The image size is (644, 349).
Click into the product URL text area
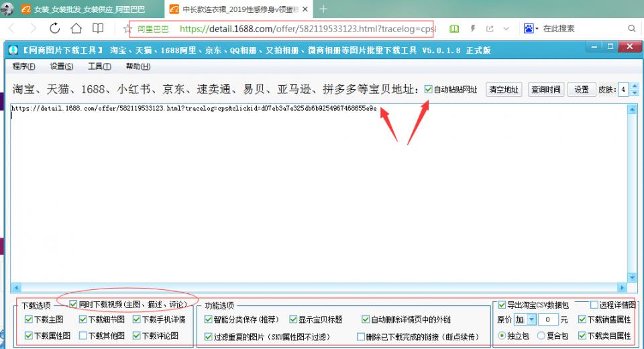click(x=319, y=193)
